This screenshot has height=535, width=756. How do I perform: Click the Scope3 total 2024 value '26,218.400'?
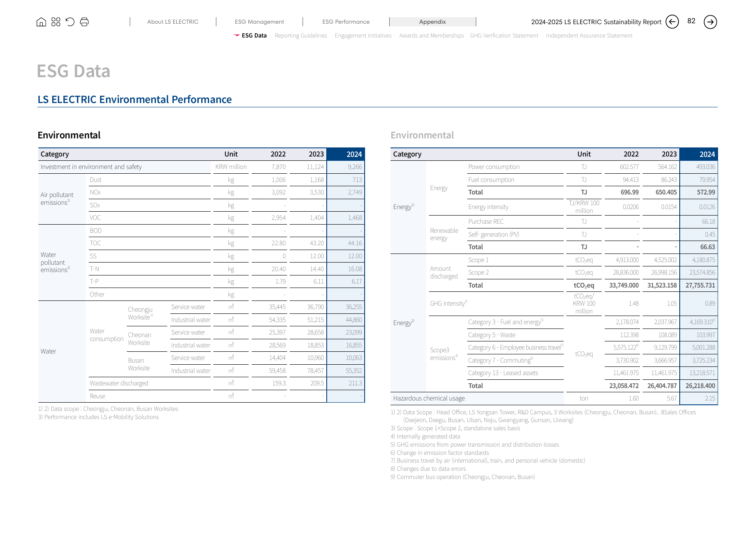coord(700,386)
